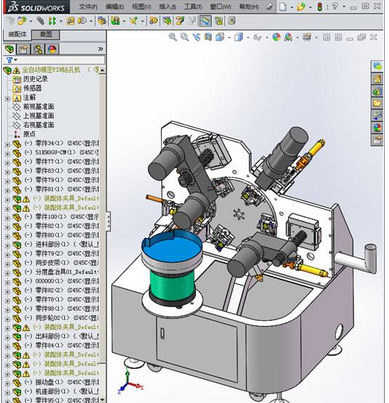Open the 帮助 (Help) menu

point(249,7)
